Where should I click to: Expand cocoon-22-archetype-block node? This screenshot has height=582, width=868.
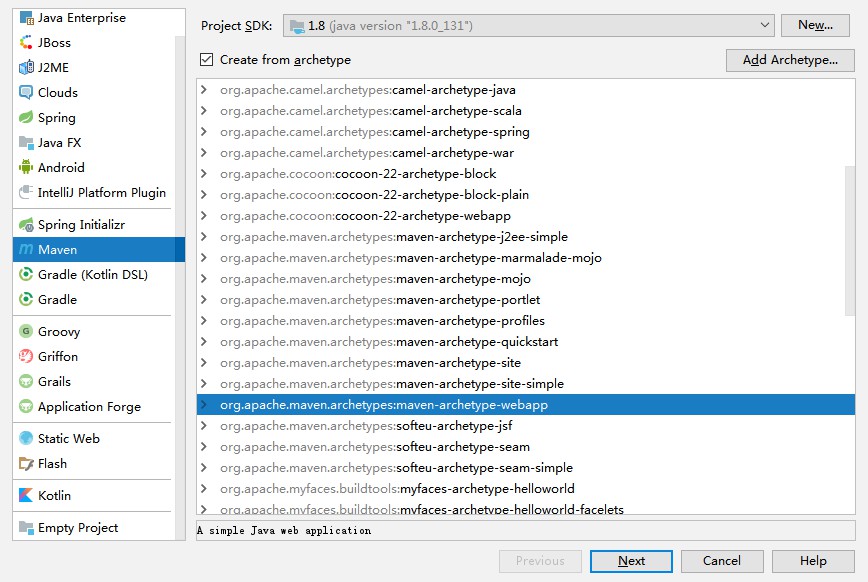204,173
